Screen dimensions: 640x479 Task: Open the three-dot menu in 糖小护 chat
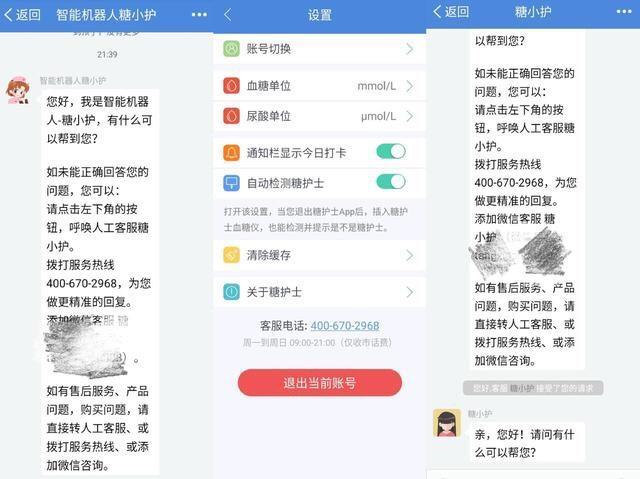pos(624,11)
